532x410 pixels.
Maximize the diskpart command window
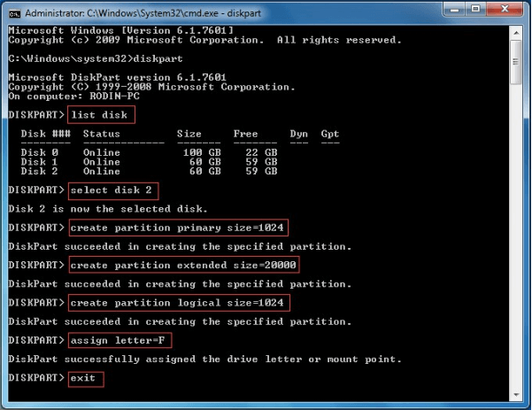[475, 9]
